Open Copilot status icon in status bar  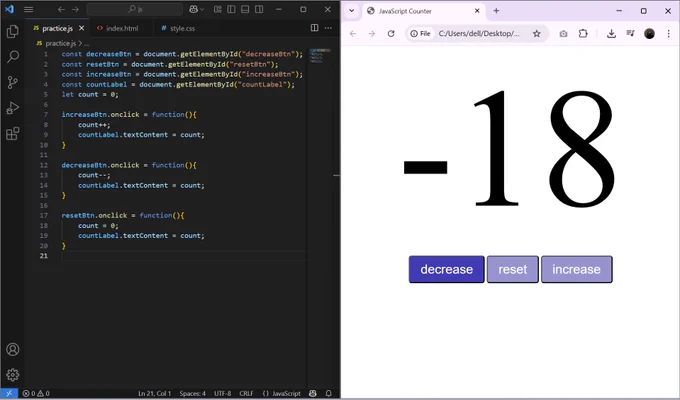(313, 393)
